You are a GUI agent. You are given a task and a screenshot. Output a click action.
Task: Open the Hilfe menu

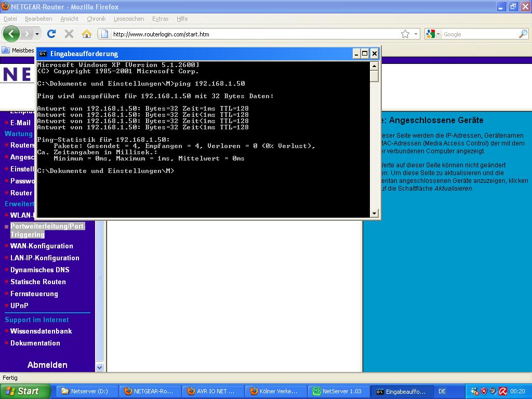point(182,19)
